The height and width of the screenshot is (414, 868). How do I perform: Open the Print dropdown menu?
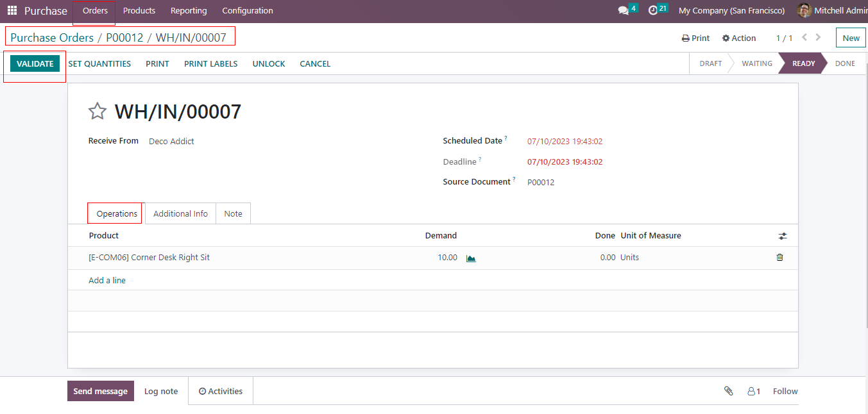tap(695, 38)
